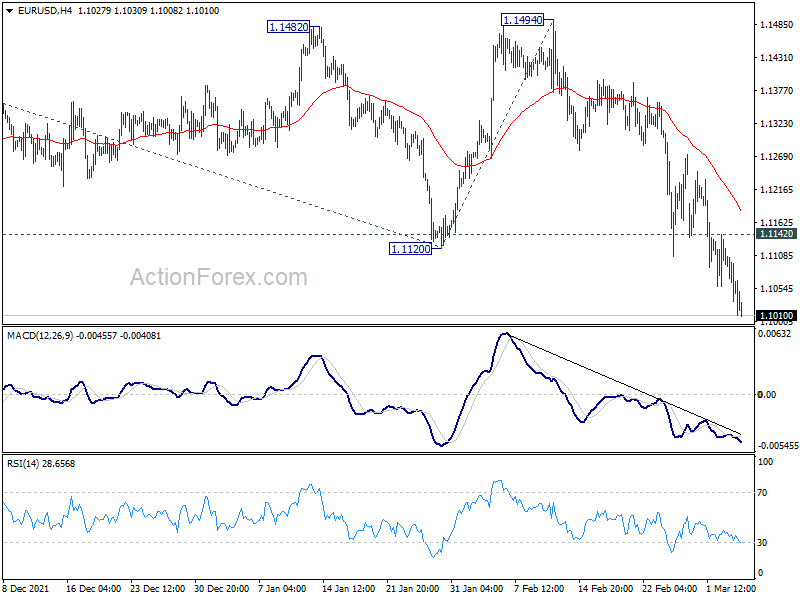Select the 14 Feb 20:00 time label

[605, 588]
